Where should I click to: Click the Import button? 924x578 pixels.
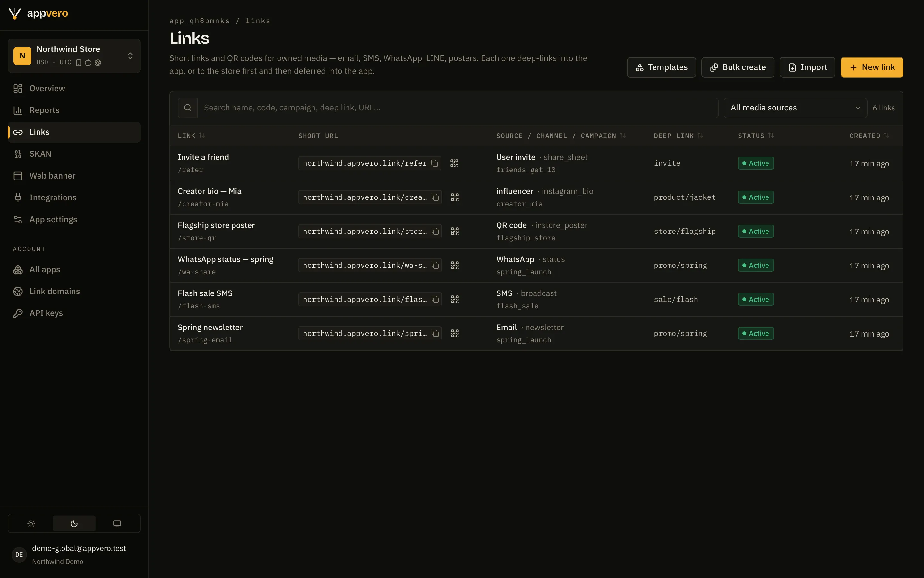[x=807, y=67]
